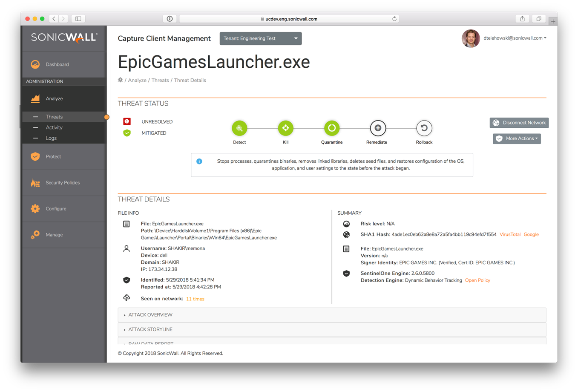Viewport: 578px width, 392px height.
Task: Click the Configure gear icon
Action: [x=35, y=209]
